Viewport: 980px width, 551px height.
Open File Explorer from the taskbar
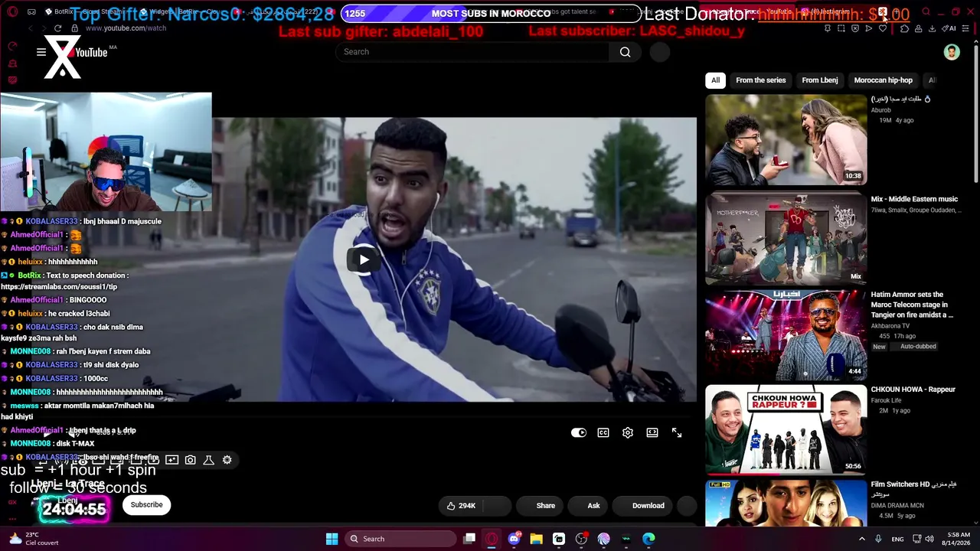point(536,539)
